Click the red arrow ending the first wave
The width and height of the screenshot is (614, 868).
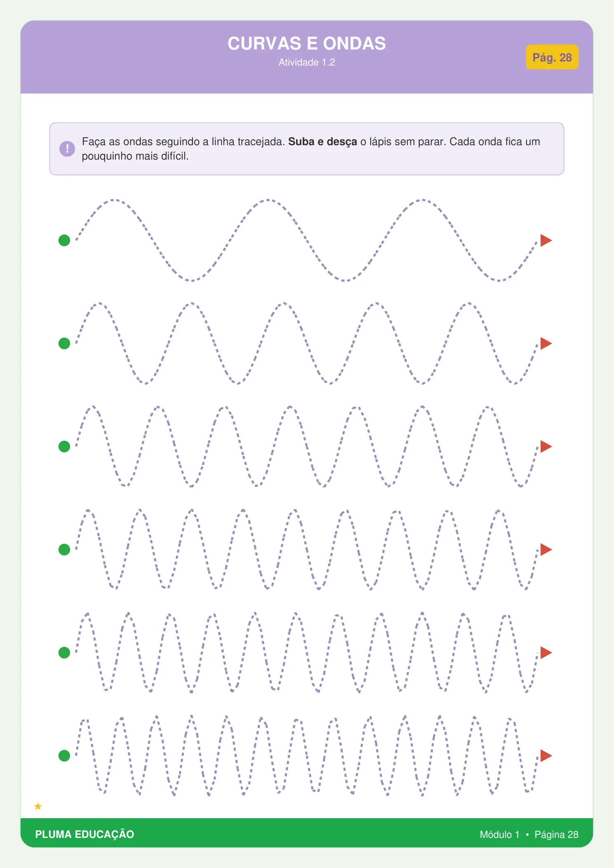pos(546,240)
